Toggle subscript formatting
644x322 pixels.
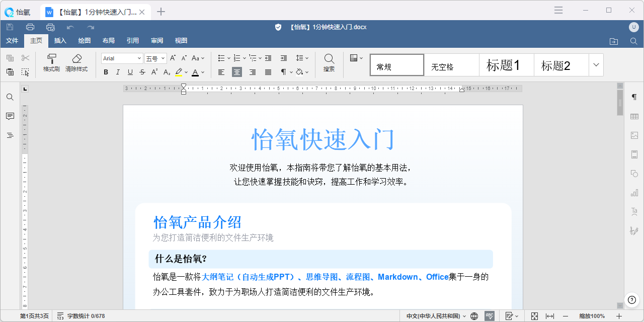pyautogui.click(x=167, y=72)
